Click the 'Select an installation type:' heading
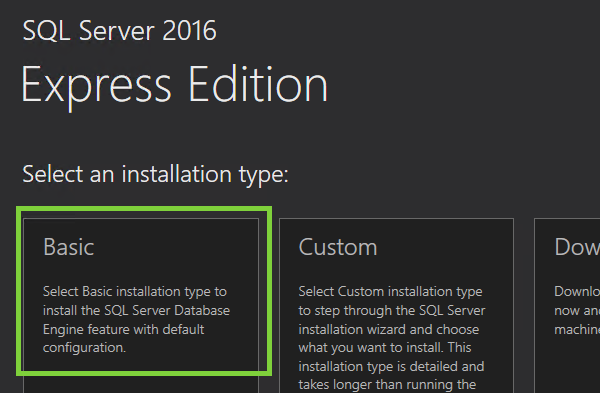The height and width of the screenshot is (393, 600). click(x=155, y=174)
